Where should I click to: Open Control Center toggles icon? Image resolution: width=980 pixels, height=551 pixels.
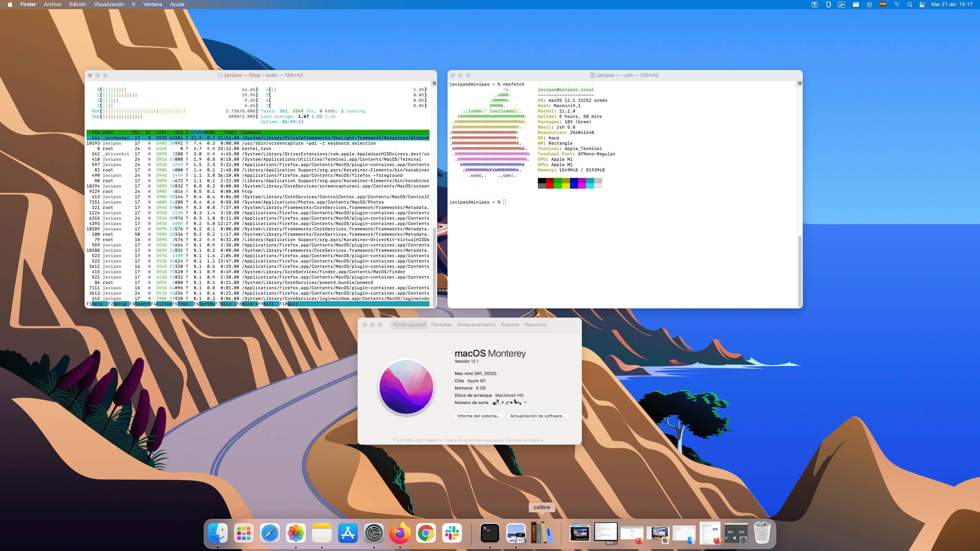(922, 5)
